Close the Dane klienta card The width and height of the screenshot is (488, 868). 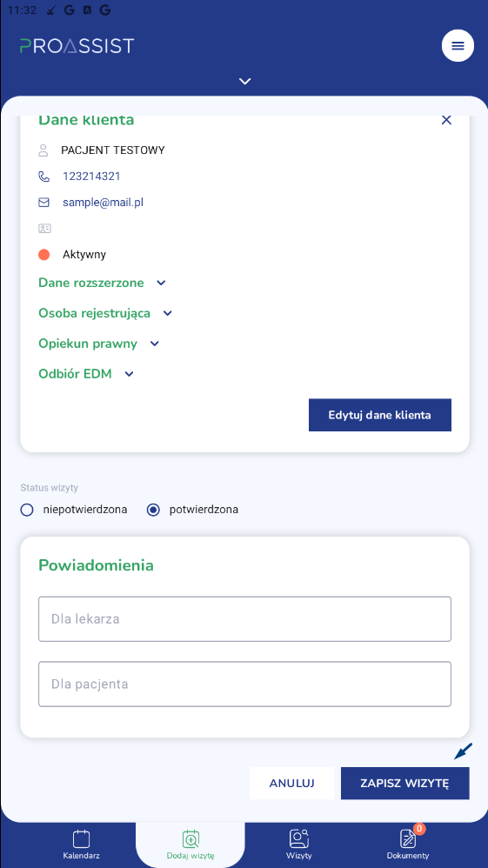[446, 119]
